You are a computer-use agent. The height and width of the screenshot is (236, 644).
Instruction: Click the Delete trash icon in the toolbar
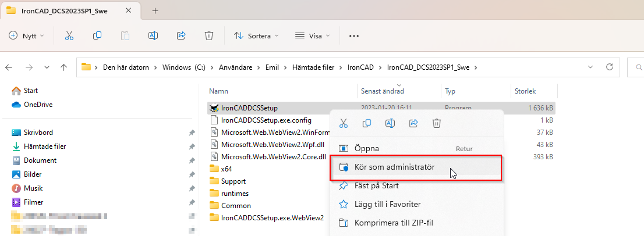[209, 35]
